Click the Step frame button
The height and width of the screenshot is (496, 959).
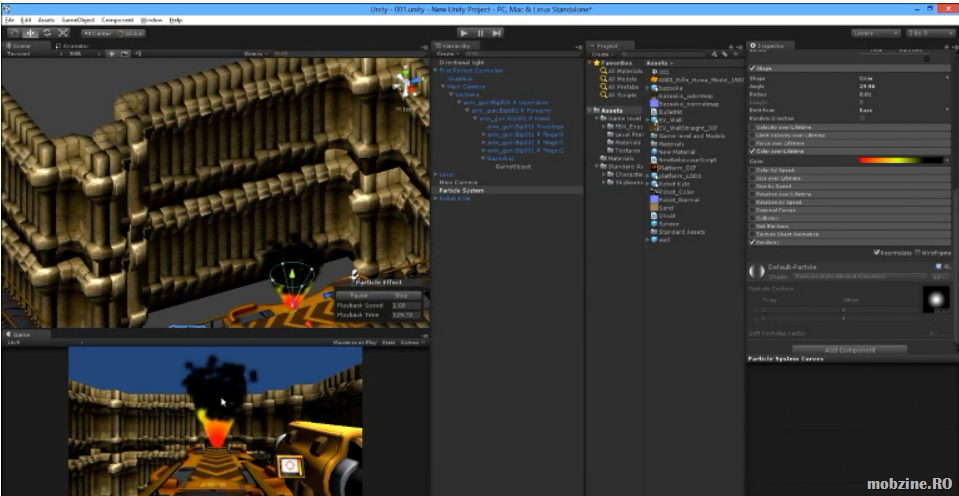(x=497, y=33)
